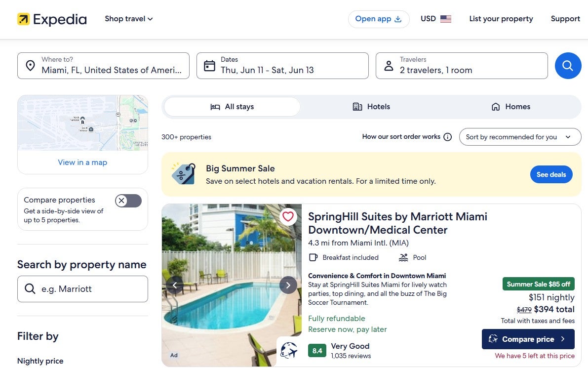Click the download icon in Open app

coord(398,19)
